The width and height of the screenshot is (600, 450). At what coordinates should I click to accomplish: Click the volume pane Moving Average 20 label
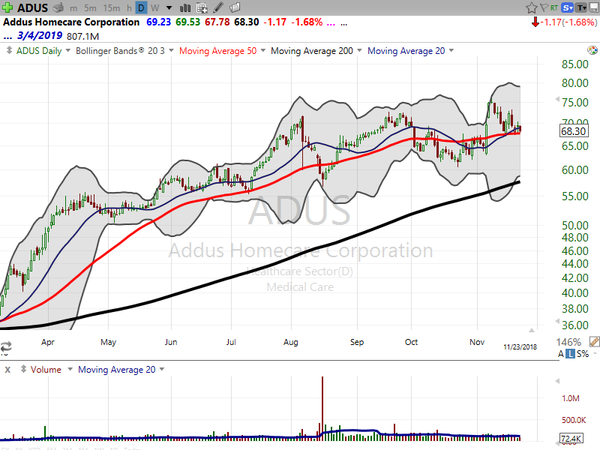117,370
